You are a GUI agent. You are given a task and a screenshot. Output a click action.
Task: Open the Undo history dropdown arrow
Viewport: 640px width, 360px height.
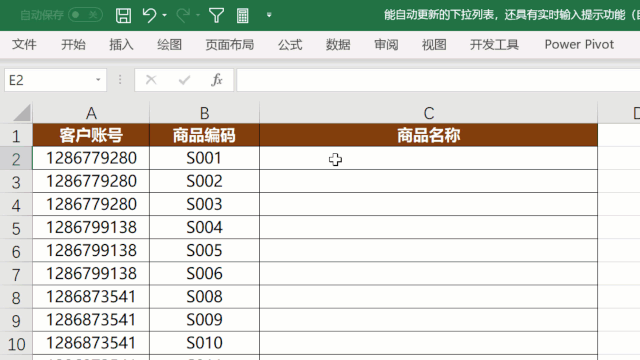tap(164, 16)
